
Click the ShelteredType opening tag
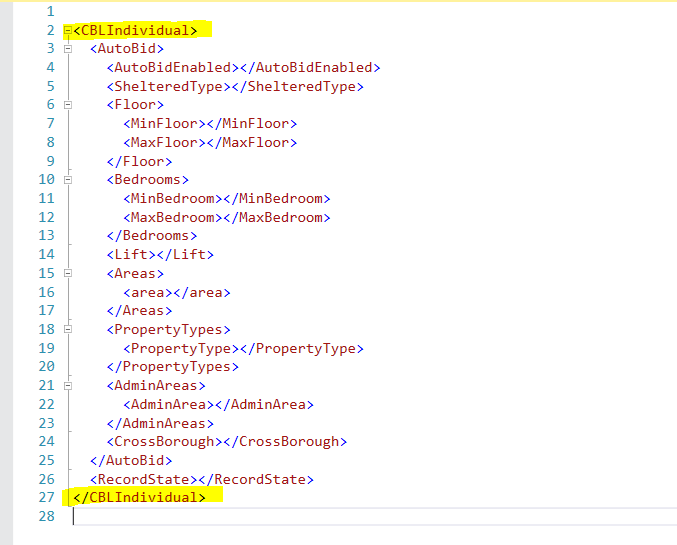pos(168,86)
